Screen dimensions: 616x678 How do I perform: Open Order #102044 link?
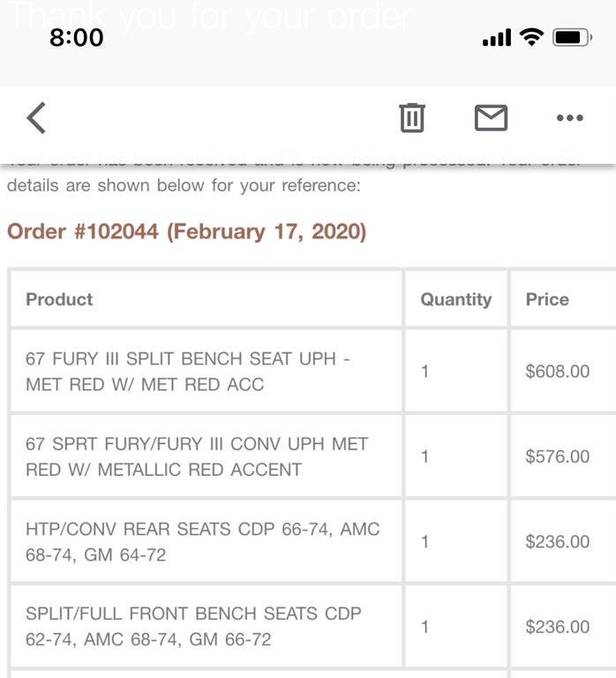pyautogui.click(x=186, y=231)
